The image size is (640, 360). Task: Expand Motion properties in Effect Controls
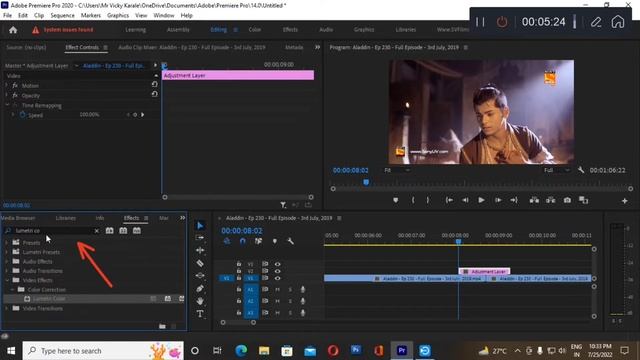click(x=6, y=86)
